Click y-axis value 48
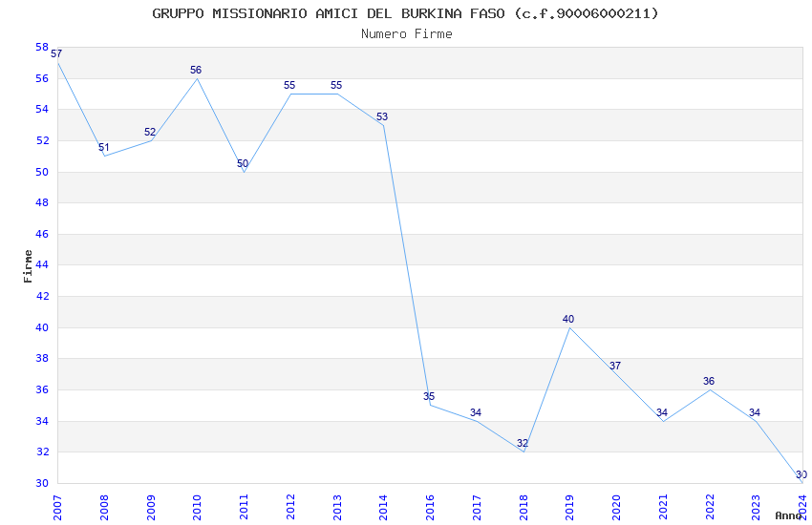812x525 pixels. [42, 202]
